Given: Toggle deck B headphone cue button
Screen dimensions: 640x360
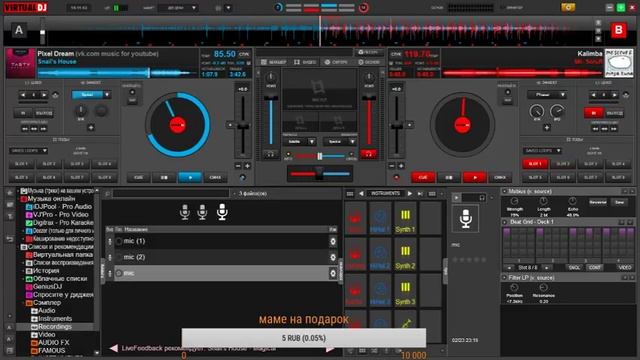Looking at the screenshot, I should 369,154.
